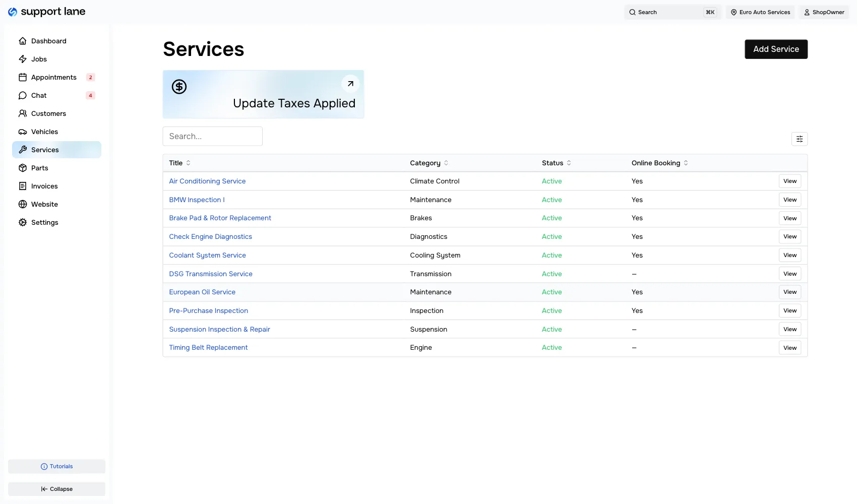Image resolution: width=857 pixels, height=504 pixels.
Task: Sort table by Category column
Action: tap(429, 163)
